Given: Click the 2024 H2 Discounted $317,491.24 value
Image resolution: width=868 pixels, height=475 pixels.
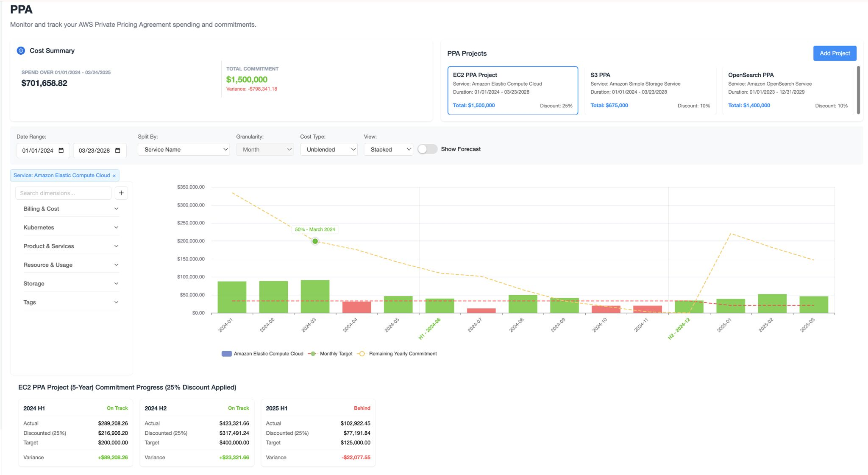Looking at the screenshot, I should click(234, 433).
